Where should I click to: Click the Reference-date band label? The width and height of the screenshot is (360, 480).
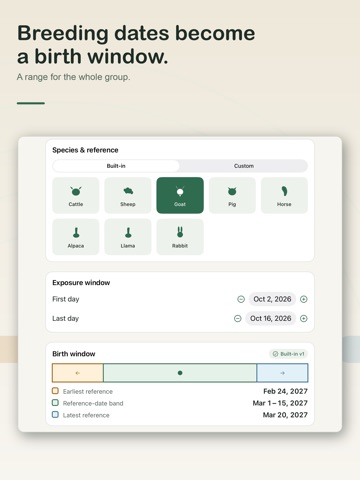pos(93,404)
